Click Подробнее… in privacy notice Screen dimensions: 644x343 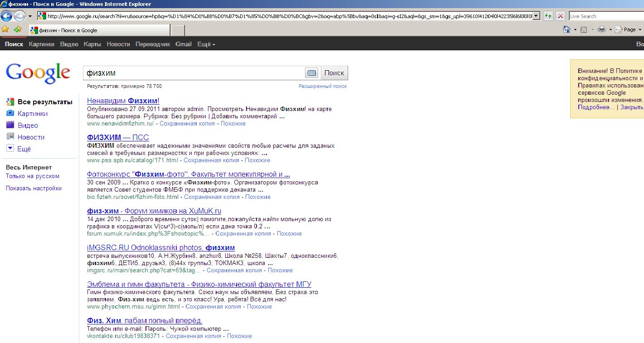(x=596, y=107)
